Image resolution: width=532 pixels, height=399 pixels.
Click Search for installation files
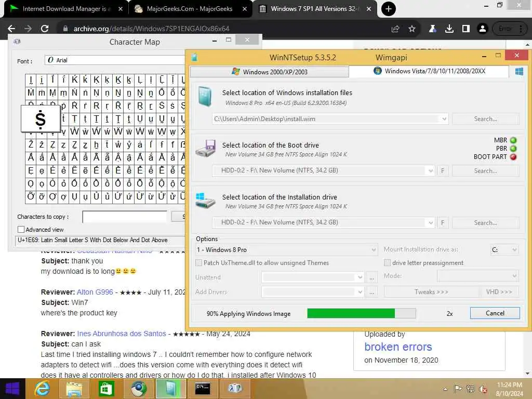click(486, 119)
